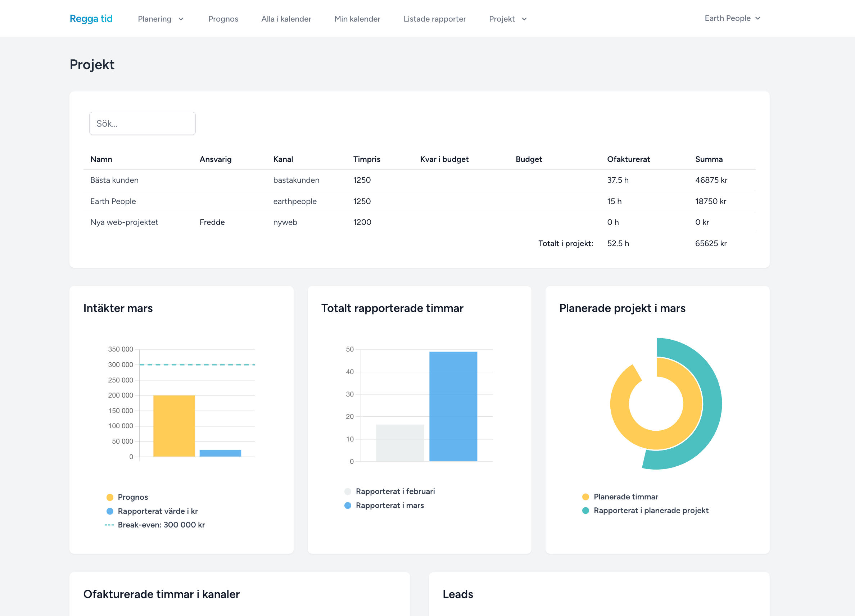The width and height of the screenshot is (855, 616).
Task: Toggle the Prognos legend marker
Action: 110,497
